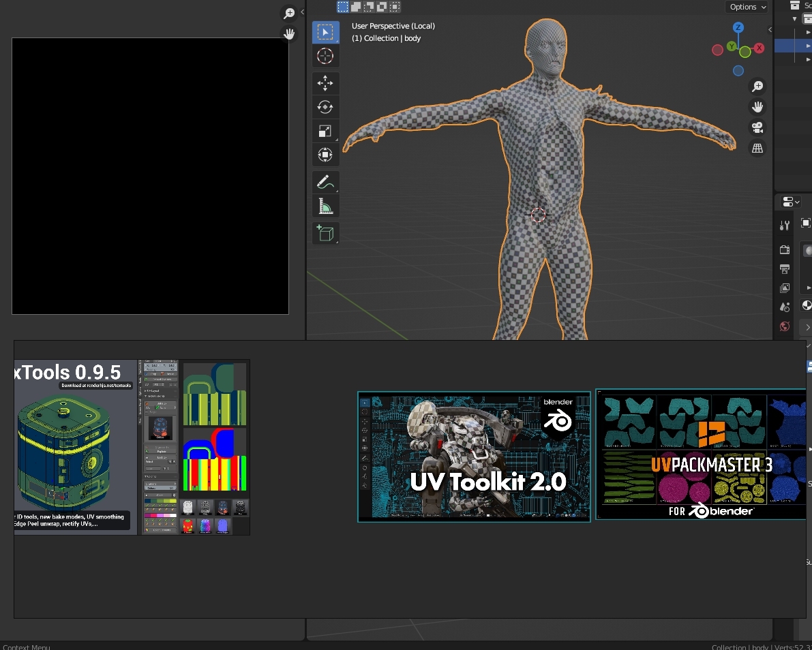
Task: Click the UV editor pan hand icon
Action: 289,34
